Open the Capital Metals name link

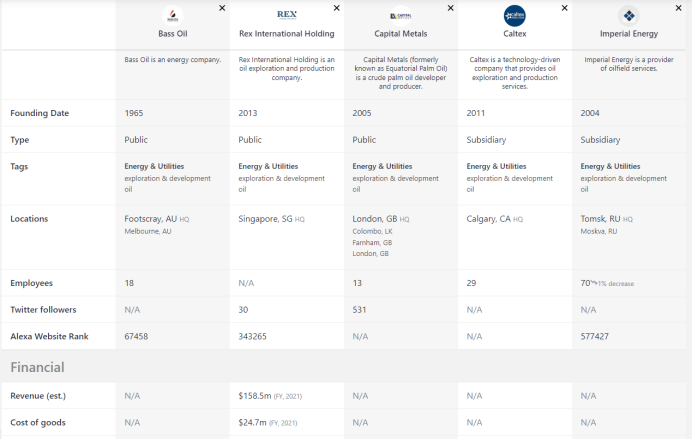pos(400,34)
